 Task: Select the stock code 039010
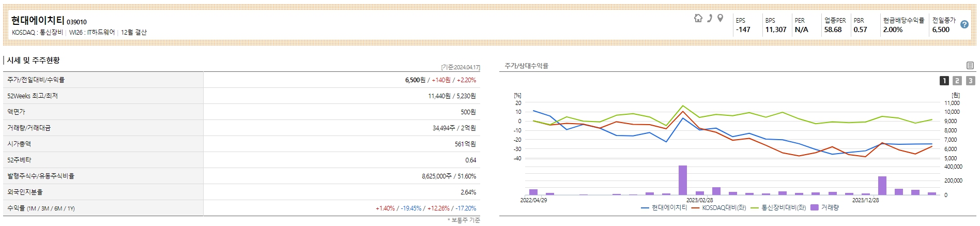pyautogui.click(x=76, y=22)
